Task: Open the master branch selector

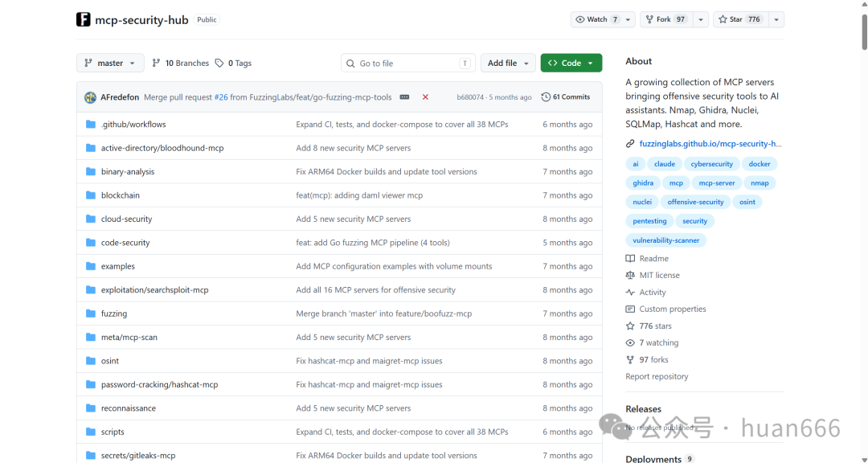Action: point(110,64)
